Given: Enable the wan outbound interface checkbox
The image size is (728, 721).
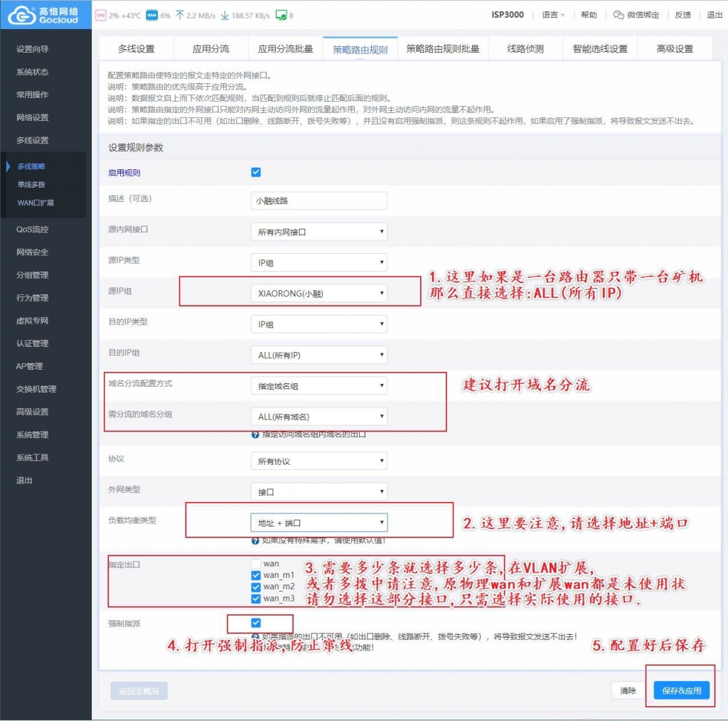Looking at the screenshot, I should [x=256, y=564].
